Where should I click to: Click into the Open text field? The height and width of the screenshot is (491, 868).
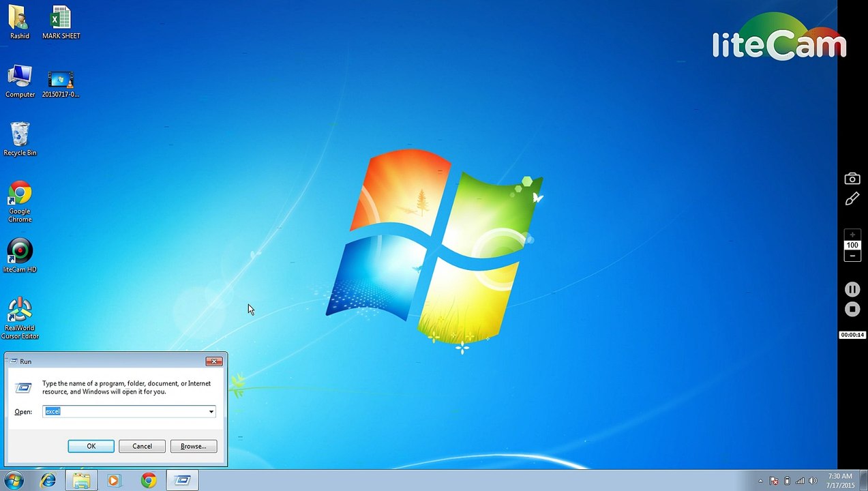pyautogui.click(x=125, y=411)
